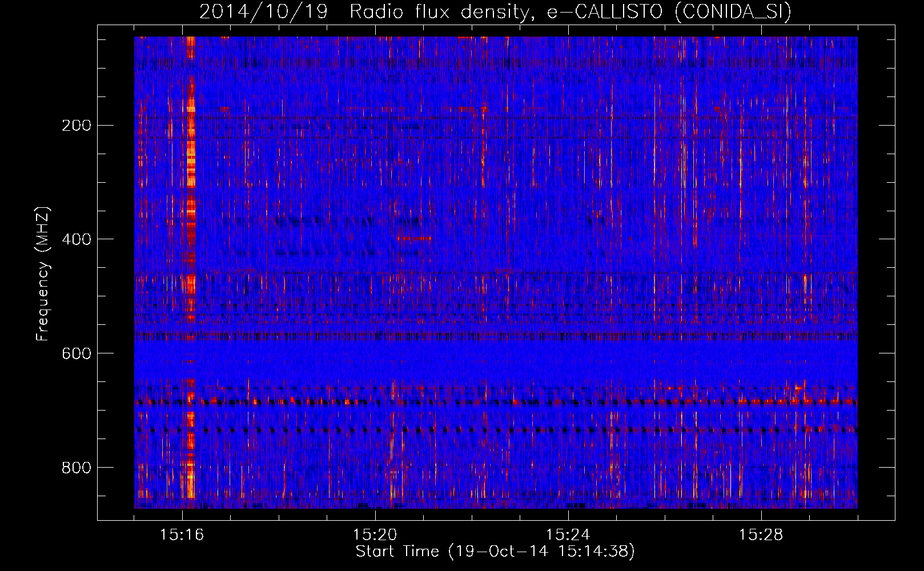Click the 400 frequency tick label
Screen dimensions: 924x571
77,239
